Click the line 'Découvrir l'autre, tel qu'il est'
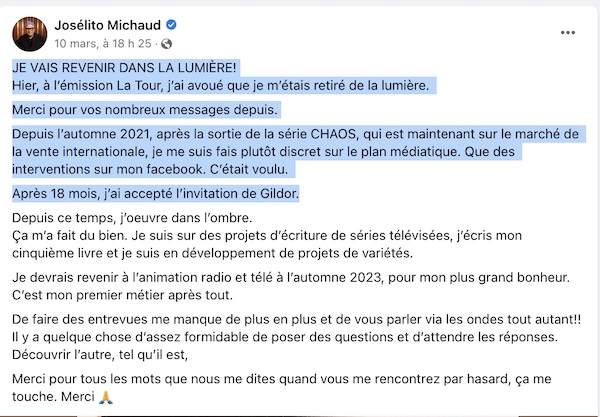This screenshot has height=417, width=600. coord(100,355)
